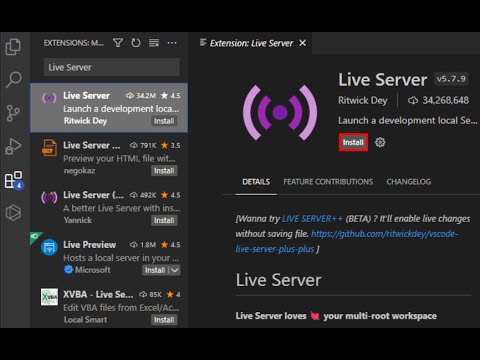The width and height of the screenshot is (480, 360).
Task: Refresh the extensions list
Action: click(x=136, y=43)
